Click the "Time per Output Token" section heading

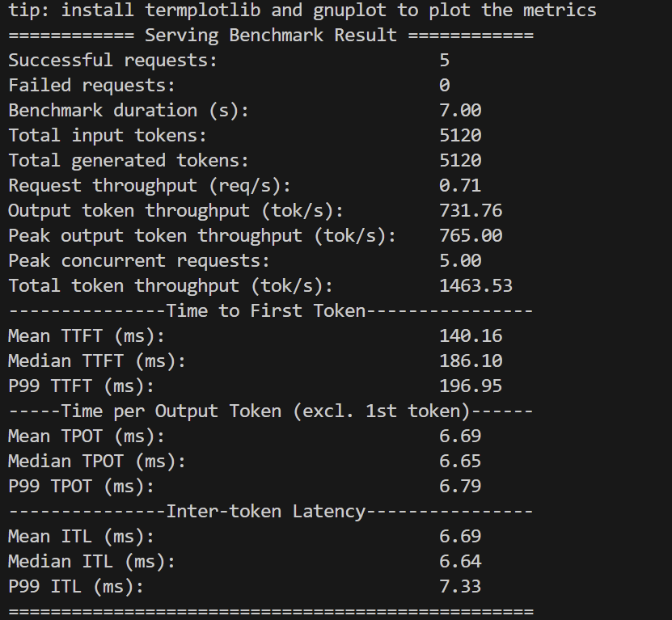(266, 411)
